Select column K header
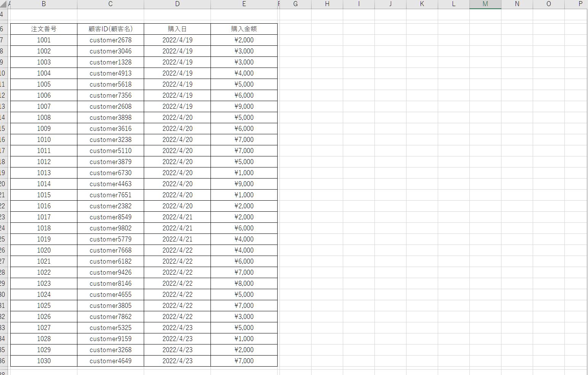The height and width of the screenshot is (375, 588). (x=422, y=4)
